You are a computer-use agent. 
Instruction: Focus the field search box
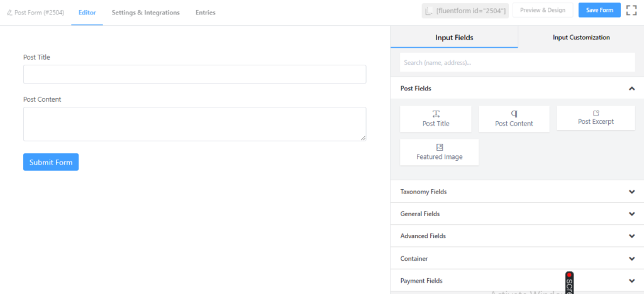coord(517,62)
